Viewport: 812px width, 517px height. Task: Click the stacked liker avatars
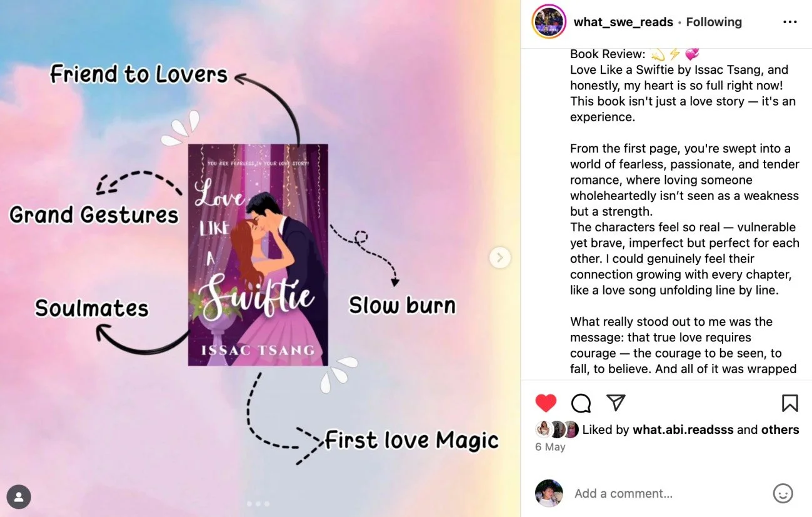556,429
